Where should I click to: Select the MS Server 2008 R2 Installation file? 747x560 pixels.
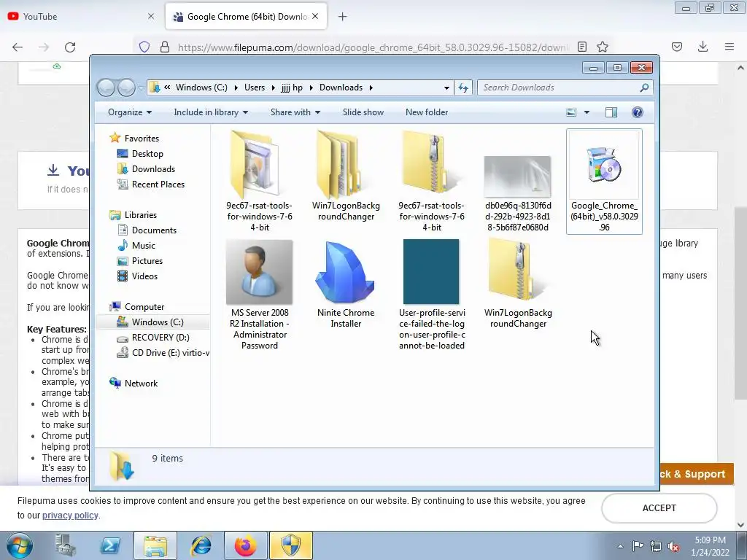260,295
